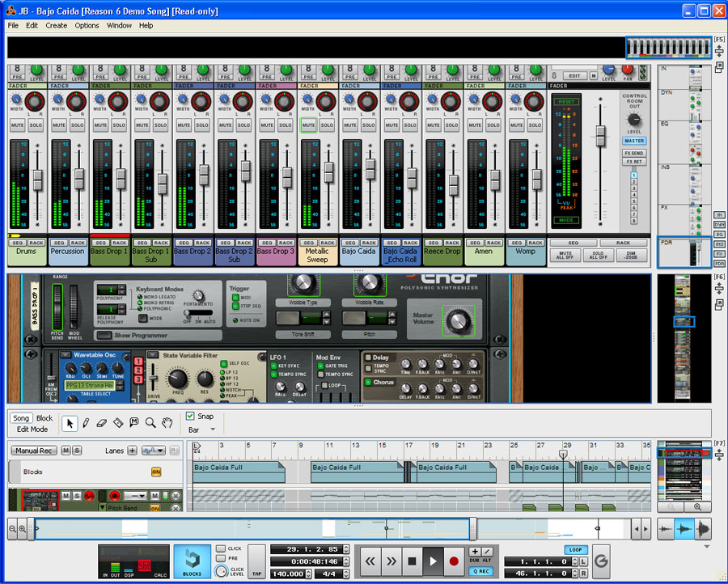Open the Edit menu

coord(32,26)
